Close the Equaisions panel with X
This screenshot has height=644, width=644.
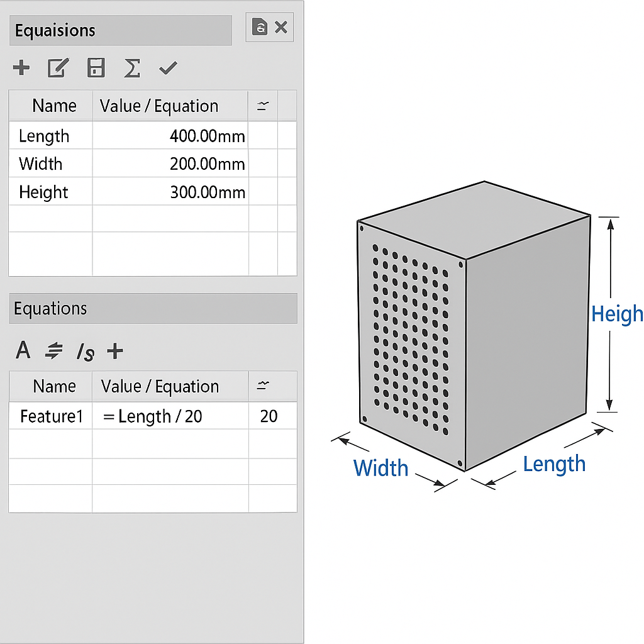coord(281,27)
